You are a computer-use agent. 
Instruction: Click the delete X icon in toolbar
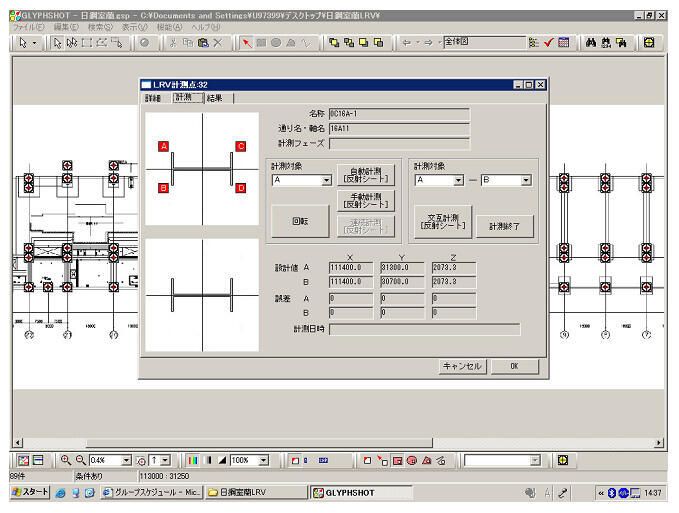[x=217, y=43]
